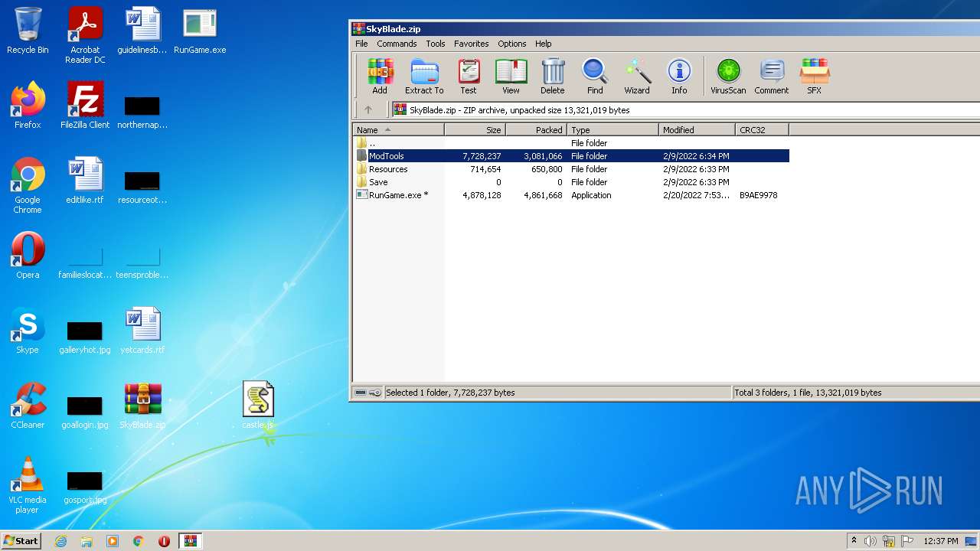Screen dimensions: 980x551
Task: Select the RunGame.exe desktop icon
Action: pos(200,31)
